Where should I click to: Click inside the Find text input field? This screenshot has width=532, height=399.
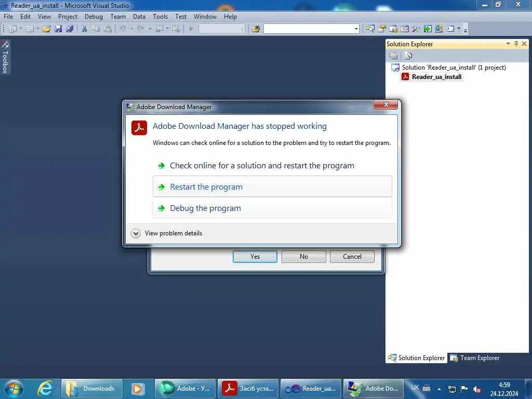(309, 29)
